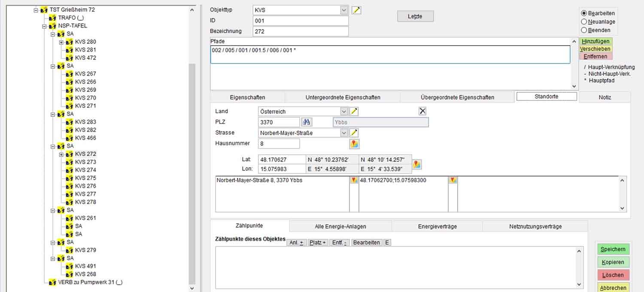The image size is (644, 292).
Task: Click map marker icon beside the 48.17062700 coordinates text
Action: click(453, 180)
